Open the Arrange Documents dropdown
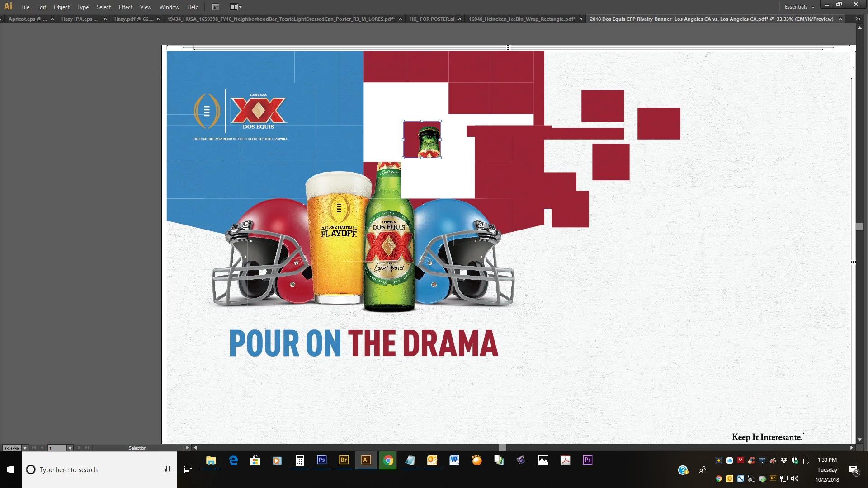The width and height of the screenshot is (868, 488). (236, 7)
